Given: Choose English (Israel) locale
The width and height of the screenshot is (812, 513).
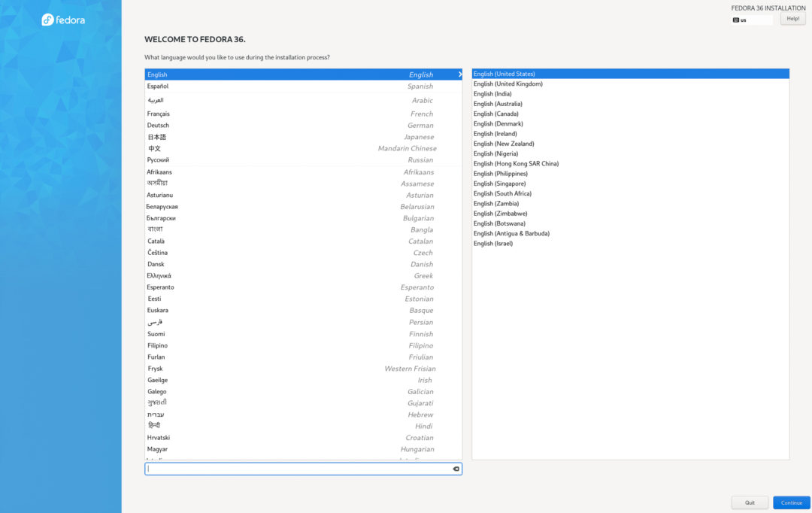Looking at the screenshot, I should click(x=630, y=244).
